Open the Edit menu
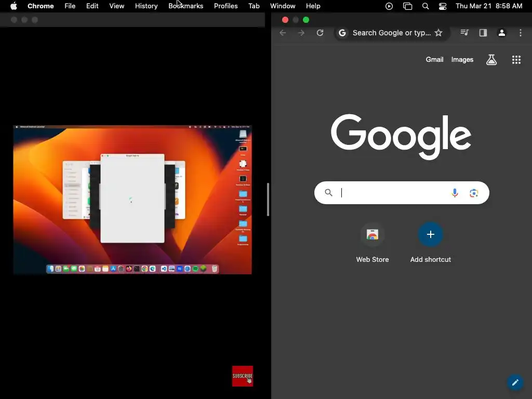532x399 pixels. click(x=92, y=6)
